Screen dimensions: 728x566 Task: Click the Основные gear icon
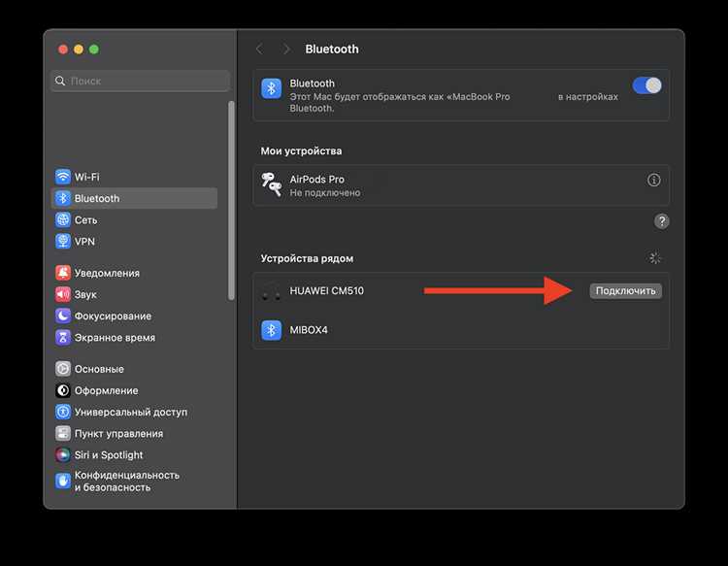(63, 369)
